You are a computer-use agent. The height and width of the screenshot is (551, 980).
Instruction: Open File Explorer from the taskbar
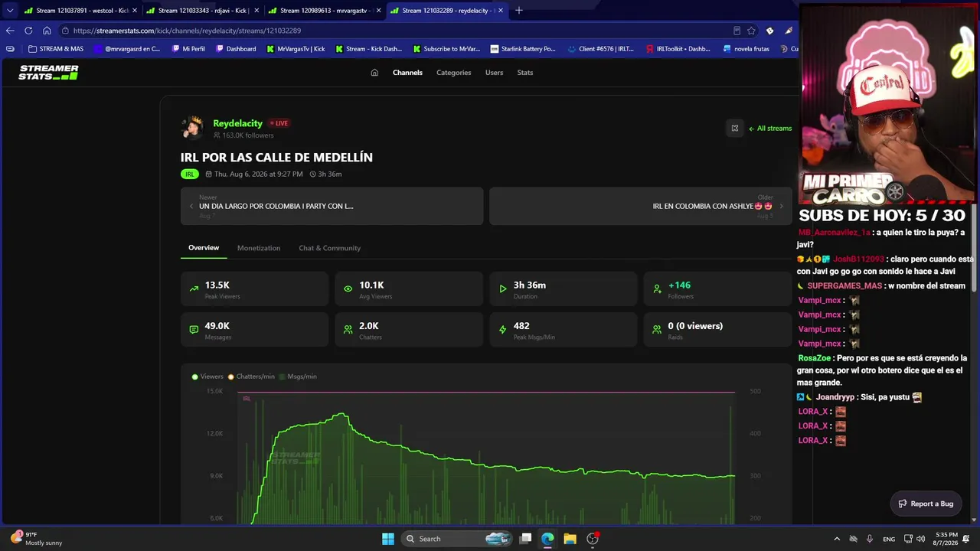[x=570, y=539]
